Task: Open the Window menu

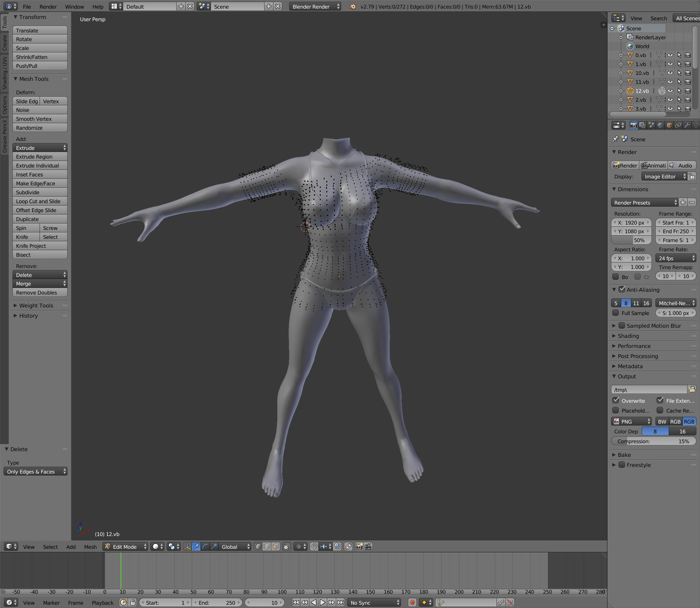Action: pos(74,7)
